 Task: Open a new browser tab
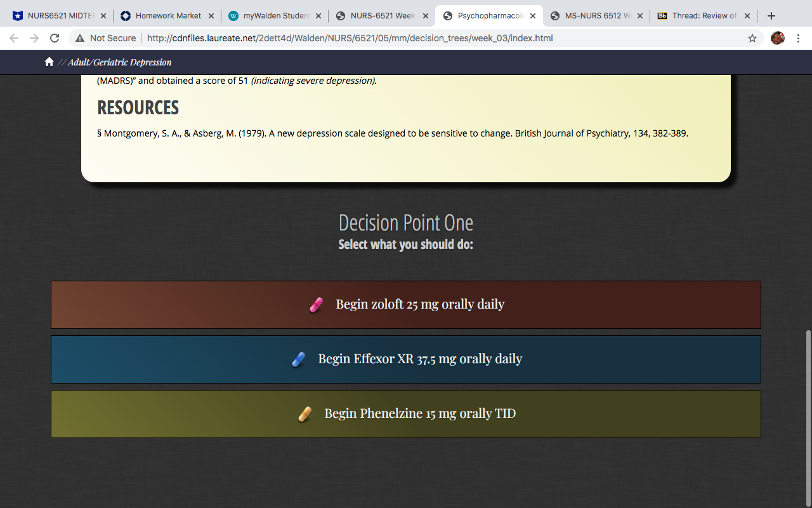(771, 16)
